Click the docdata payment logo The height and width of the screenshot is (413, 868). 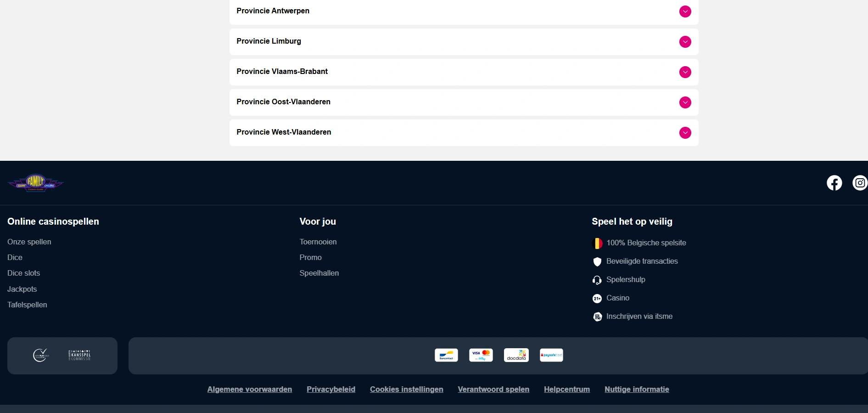[516, 355]
